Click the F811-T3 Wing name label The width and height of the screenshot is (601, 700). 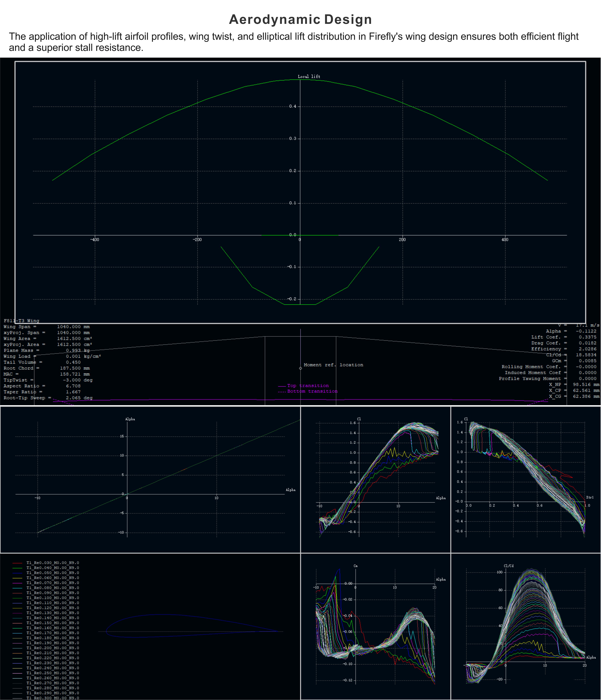tap(21, 321)
